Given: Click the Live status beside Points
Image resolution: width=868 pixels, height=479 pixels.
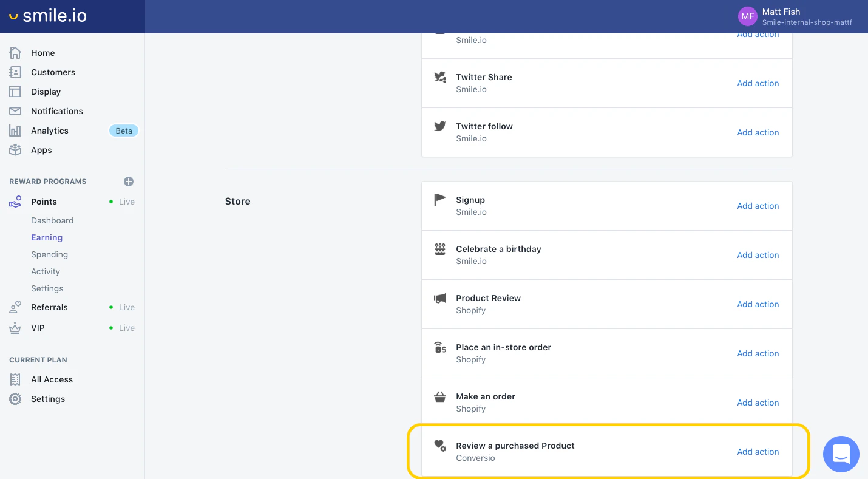Looking at the screenshot, I should [122, 202].
